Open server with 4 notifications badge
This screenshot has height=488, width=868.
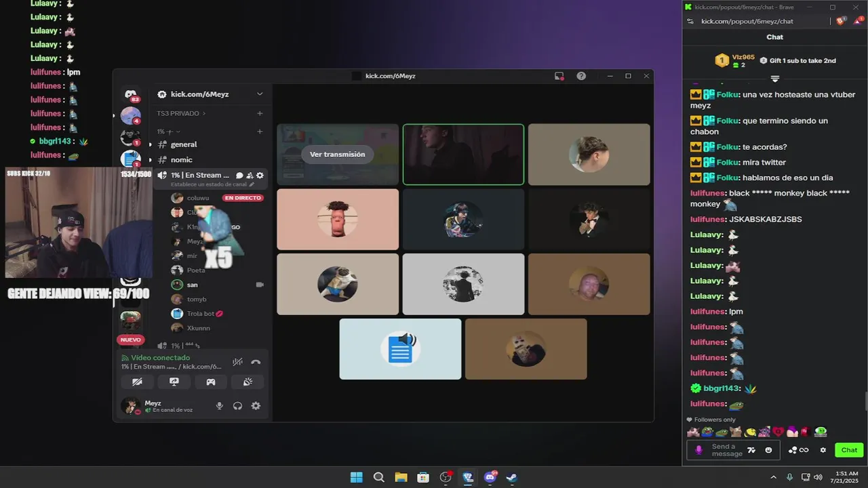coord(131,116)
